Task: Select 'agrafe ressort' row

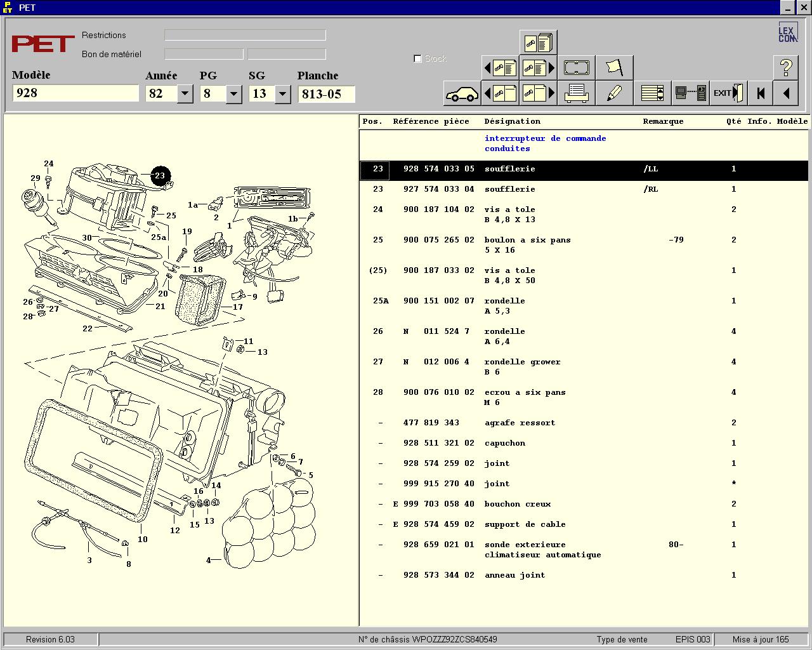Action: click(x=584, y=423)
